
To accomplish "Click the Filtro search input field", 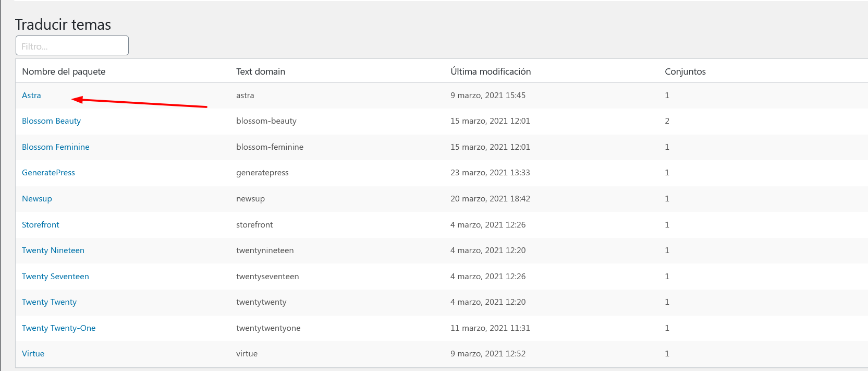I will pyautogui.click(x=72, y=45).
